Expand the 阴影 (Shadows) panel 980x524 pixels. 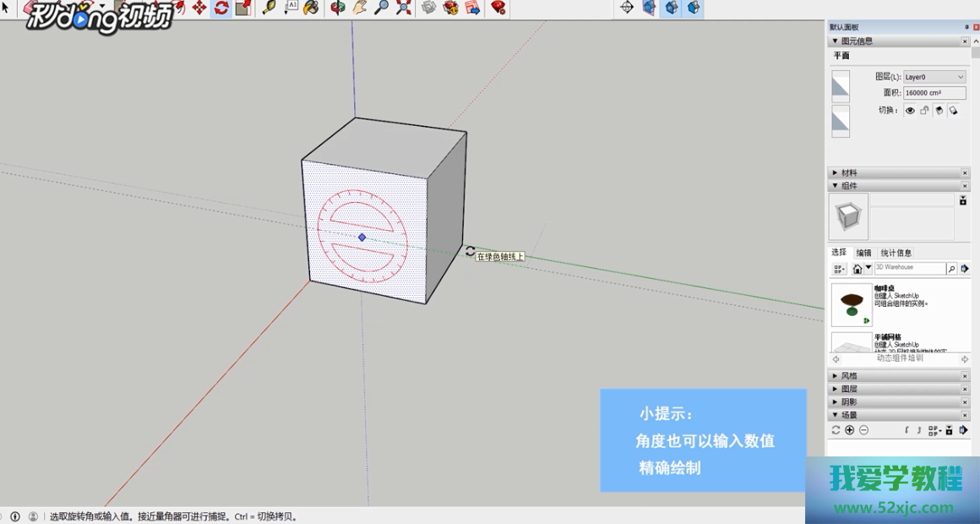[849, 402]
